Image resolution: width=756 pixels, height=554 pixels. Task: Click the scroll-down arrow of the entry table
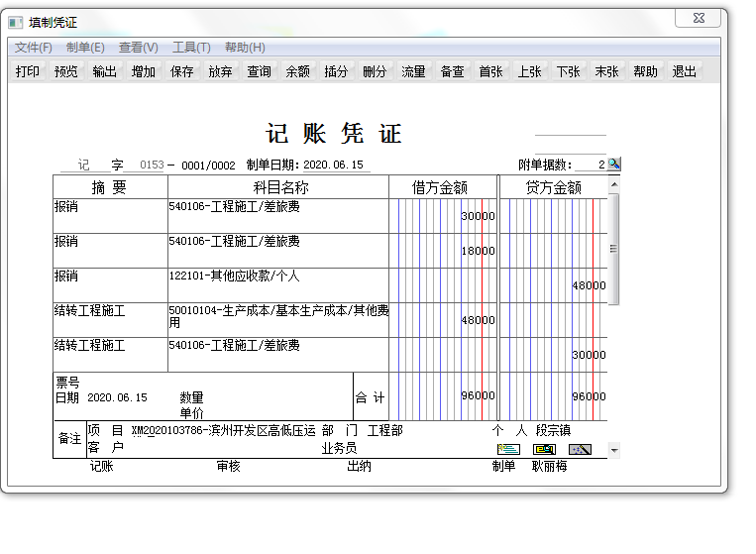tap(613, 450)
